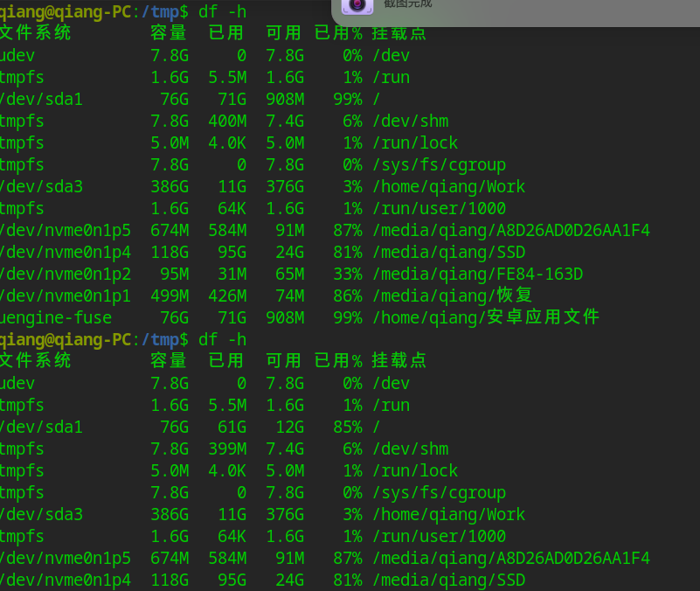700x591 pixels.
Task: Click the 61G used value
Action: tap(232, 427)
